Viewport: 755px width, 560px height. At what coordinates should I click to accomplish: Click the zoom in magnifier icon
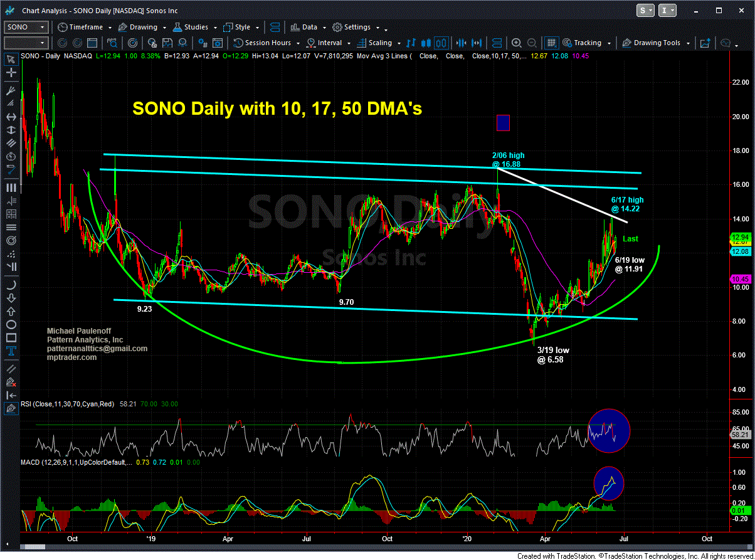[x=516, y=43]
